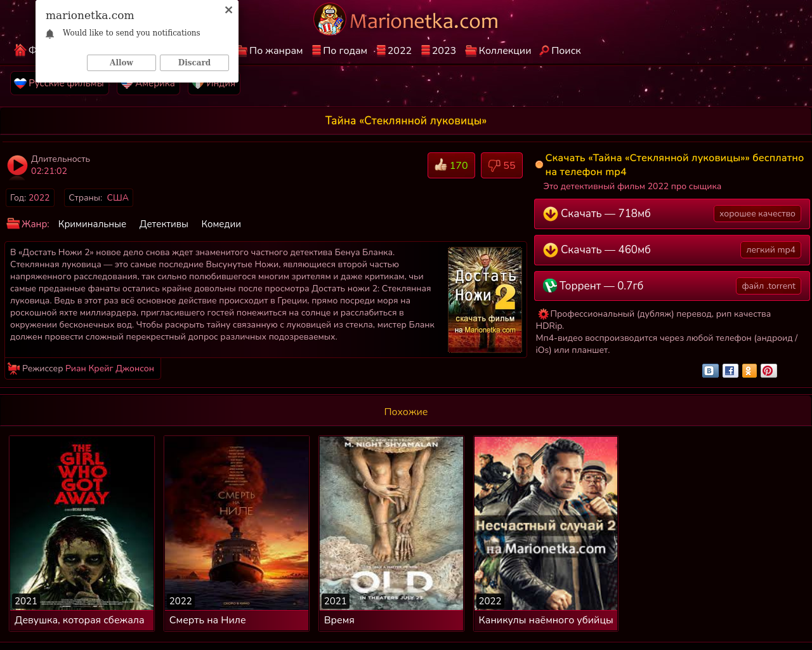Click the year 2022 link

pyautogui.click(x=39, y=197)
